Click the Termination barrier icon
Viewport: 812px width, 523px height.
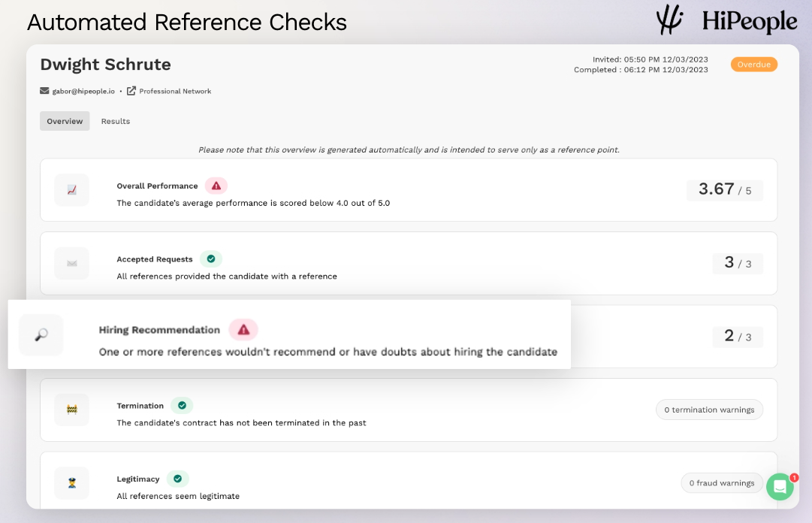pyautogui.click(x=71, y=410)
